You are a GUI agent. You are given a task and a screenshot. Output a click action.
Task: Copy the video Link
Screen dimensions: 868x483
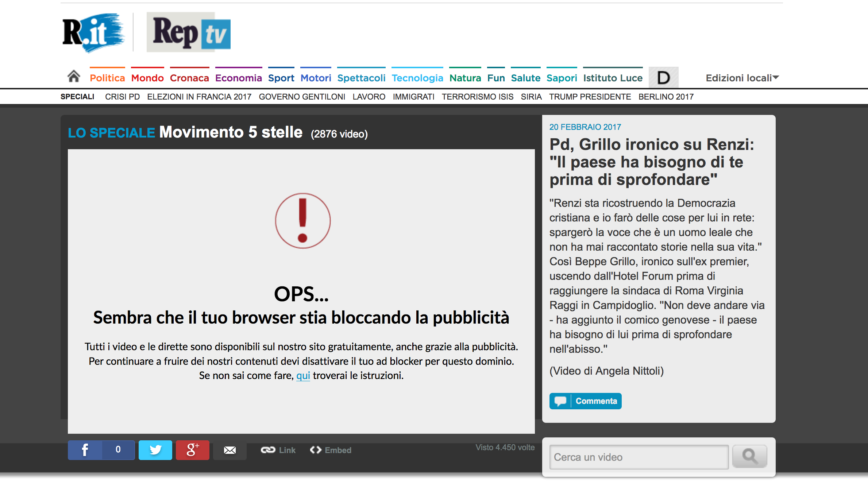(278, 450)
